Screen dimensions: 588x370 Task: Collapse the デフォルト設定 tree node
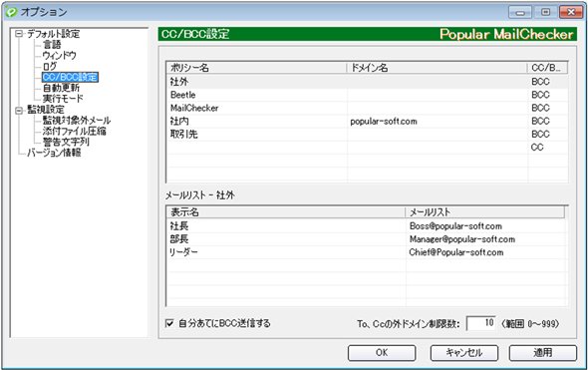[x=19, y=34]
